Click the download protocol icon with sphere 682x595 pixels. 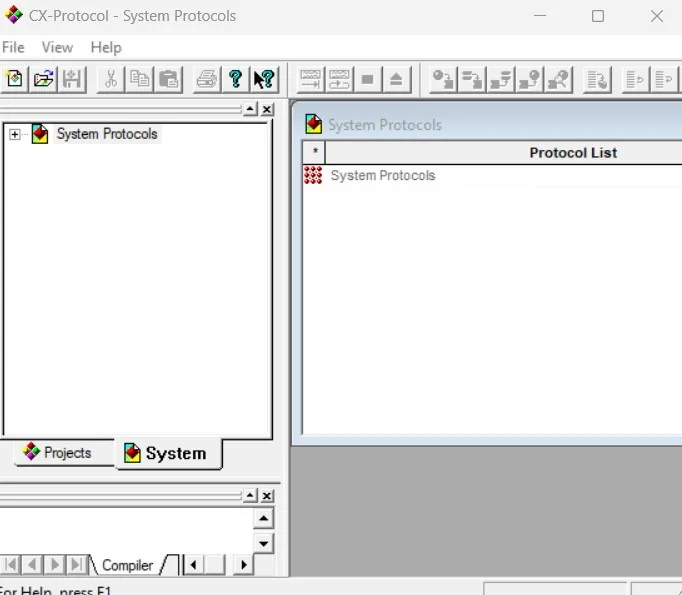tap(443, 80)
